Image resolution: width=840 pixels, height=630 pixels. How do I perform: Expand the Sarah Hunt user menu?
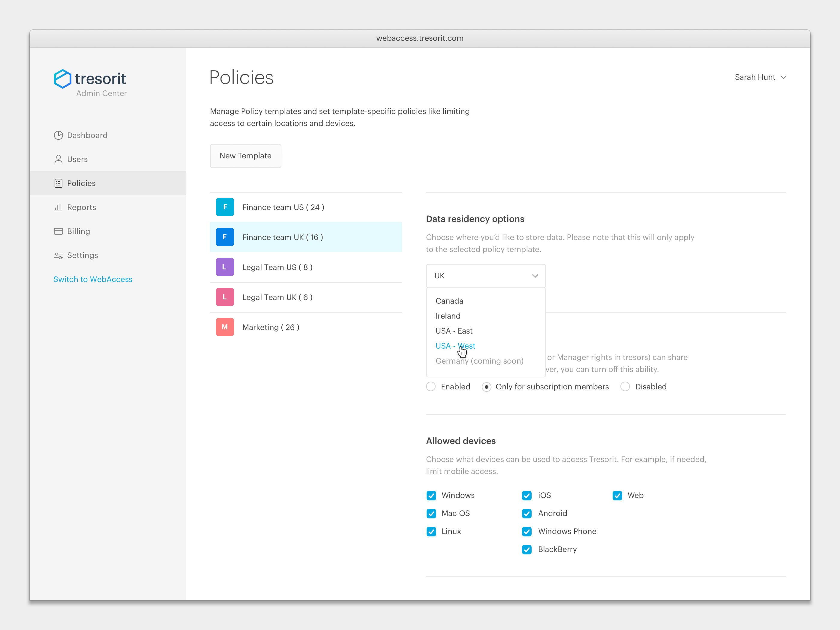760,77
